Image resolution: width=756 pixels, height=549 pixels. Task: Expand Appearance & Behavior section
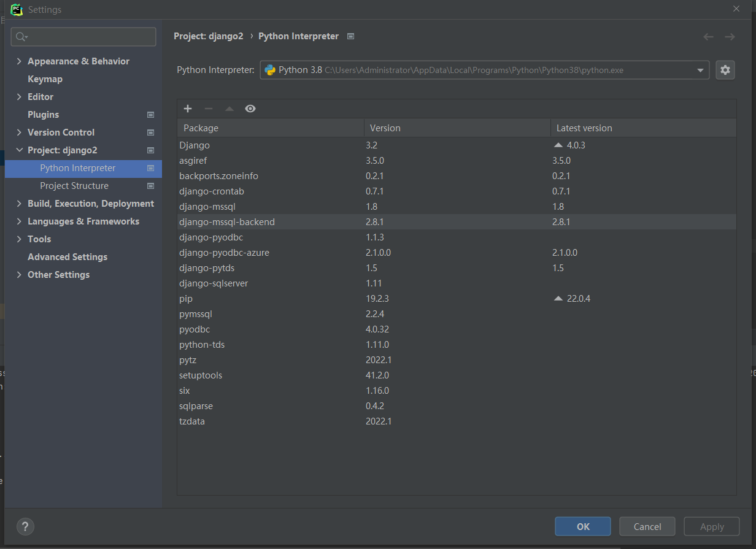coord(19,61)
